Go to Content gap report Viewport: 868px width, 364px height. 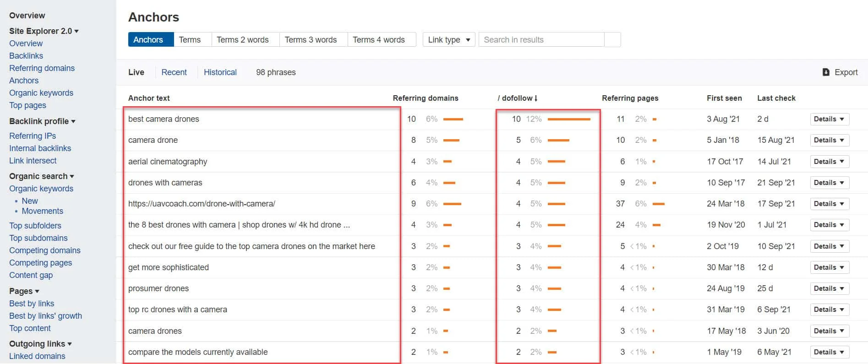(31, 275)
